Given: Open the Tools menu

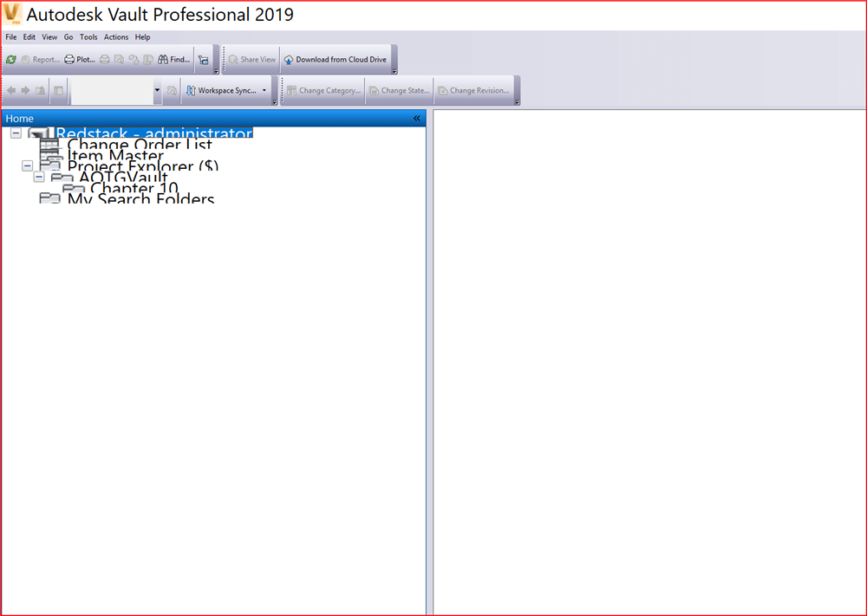Looking at the screenshot, I should pos(88,37).
